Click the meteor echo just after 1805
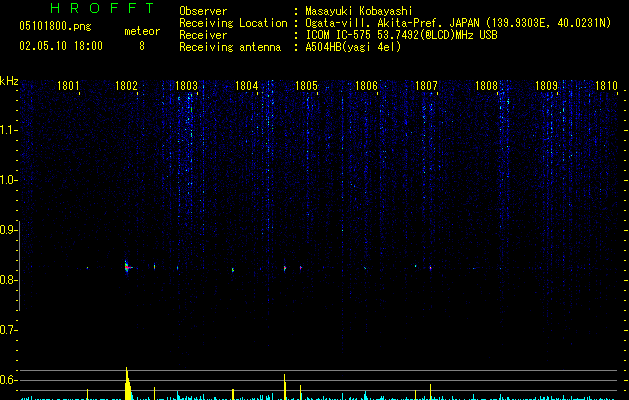629x400 pixels. (301, 267)
